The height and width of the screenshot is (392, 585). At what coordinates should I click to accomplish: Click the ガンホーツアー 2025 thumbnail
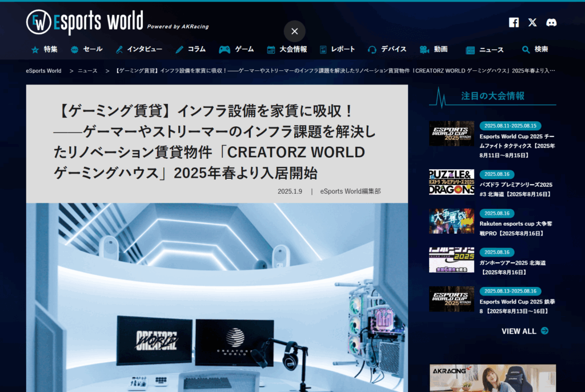point(451,260)
